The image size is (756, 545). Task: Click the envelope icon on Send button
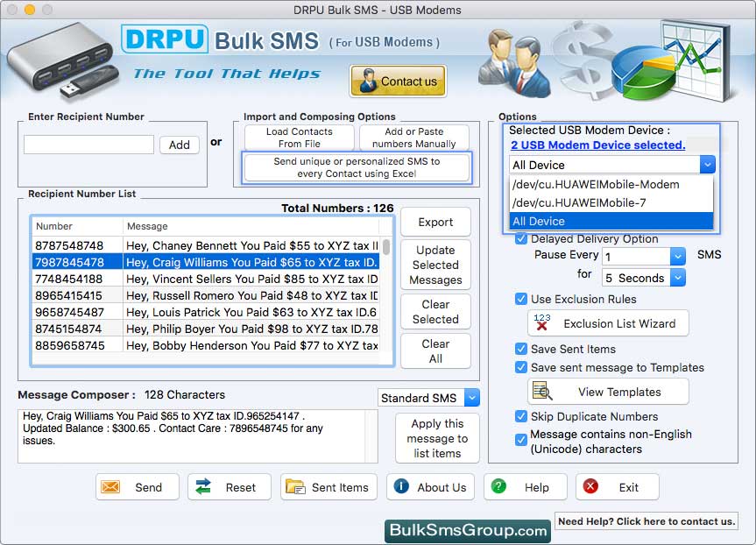click(x=110, y=486)
